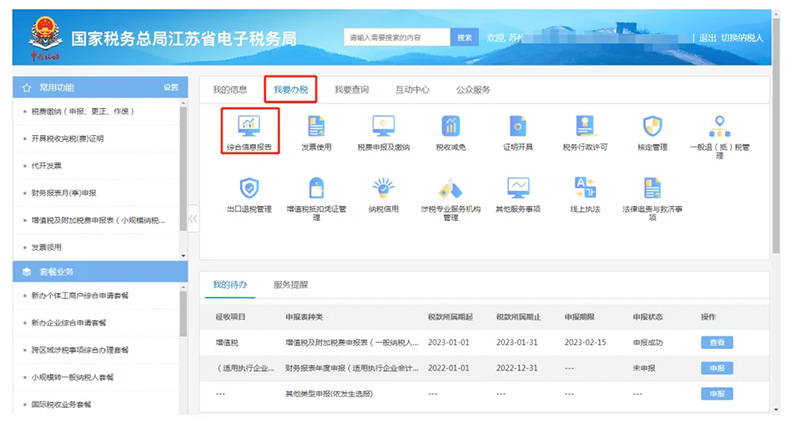The width and height of the screenshot is (800, 430).
Task: Click 搜索 button in header
Action: pos(464,37)
